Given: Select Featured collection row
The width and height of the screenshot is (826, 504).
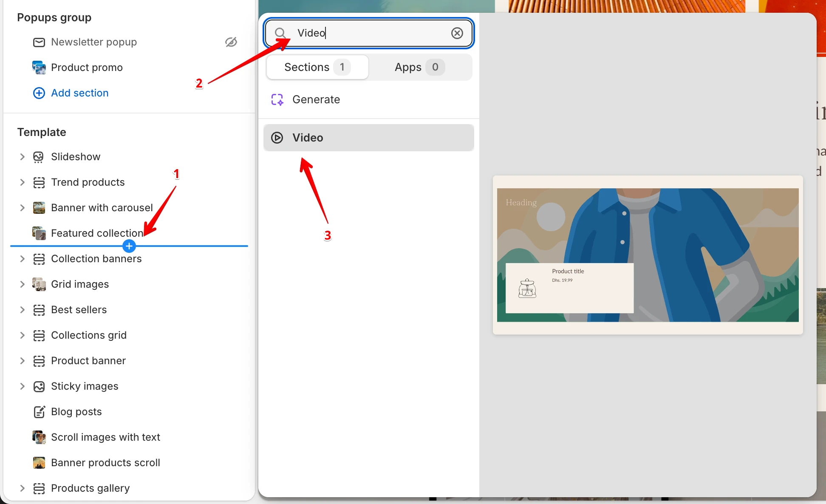Looking at the screenshot, I should 129,233.
